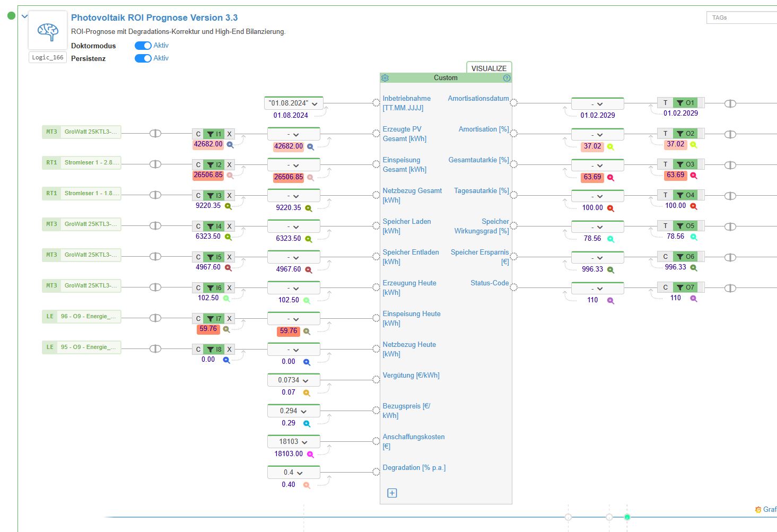Click the GroWatt 25KTL3 block for I1
Viewport: 777px width, 532px height.
pyautogui.click(x=82, y=132)
